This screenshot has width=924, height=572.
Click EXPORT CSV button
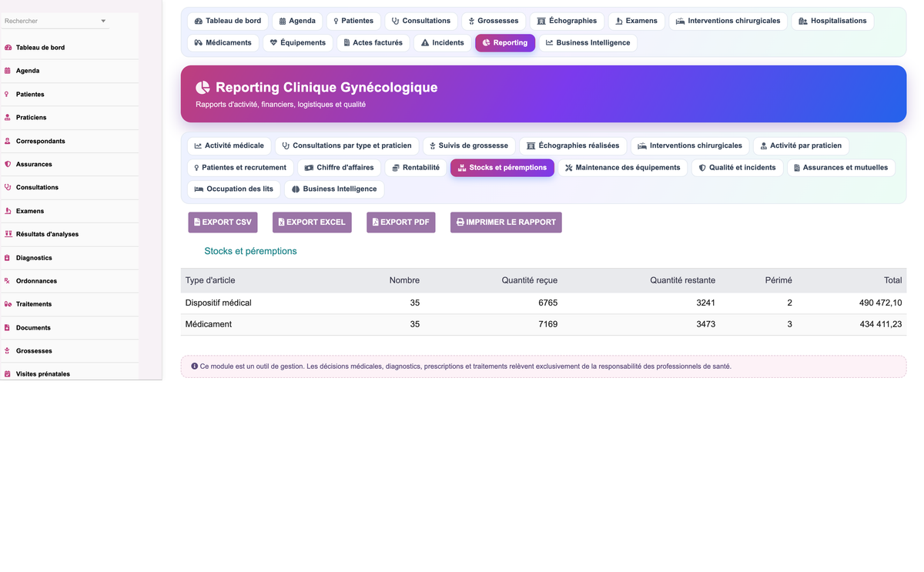(x=223, y=222)
